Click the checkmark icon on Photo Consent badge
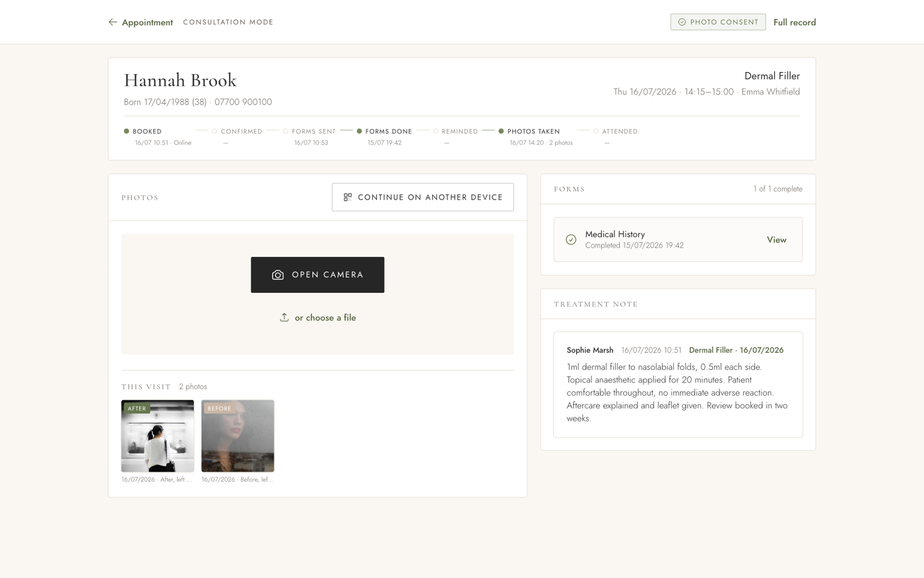This screenshot has width=924, height=578. pos(682,22)
